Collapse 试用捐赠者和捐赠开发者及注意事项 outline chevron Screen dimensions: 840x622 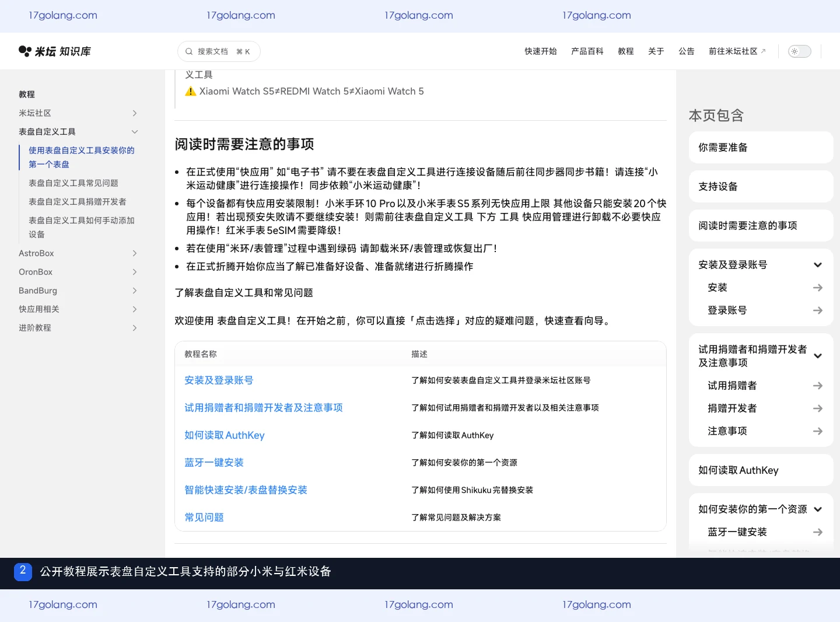coord(818,356)
